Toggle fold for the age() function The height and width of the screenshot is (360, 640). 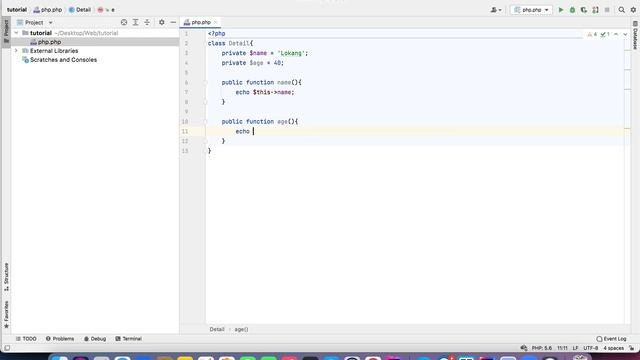point(206,122)
